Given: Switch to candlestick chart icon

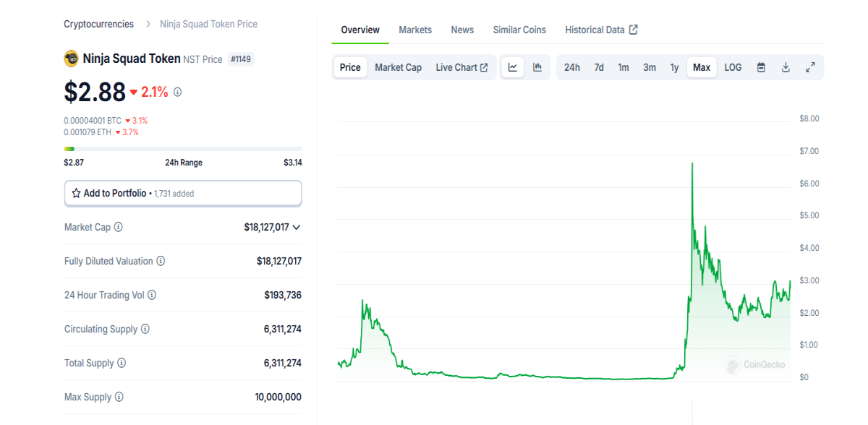Looking at the screenshot, I should click(537, 67).
